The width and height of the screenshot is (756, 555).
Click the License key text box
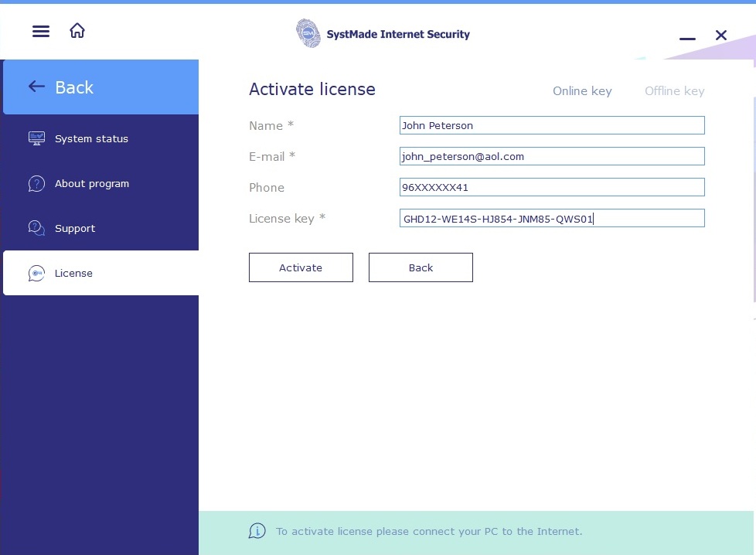(x=552, y=219)
